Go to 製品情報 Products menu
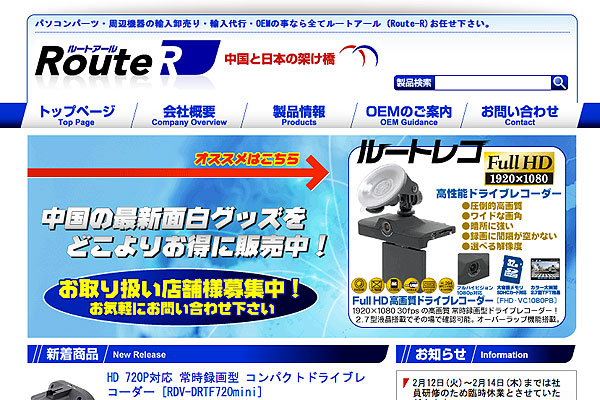The image size is (600, 400). pyautogui.click(x=299, y=116)
